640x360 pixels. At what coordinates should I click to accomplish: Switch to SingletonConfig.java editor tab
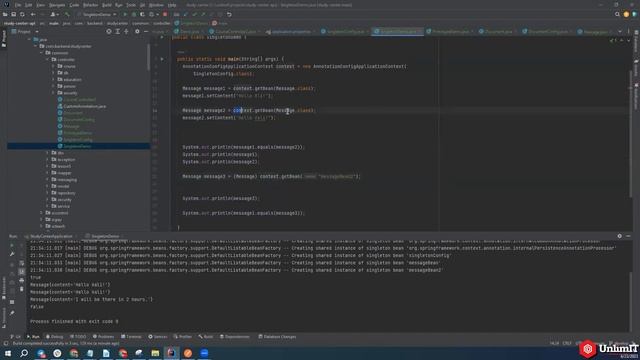click(344, 31)
